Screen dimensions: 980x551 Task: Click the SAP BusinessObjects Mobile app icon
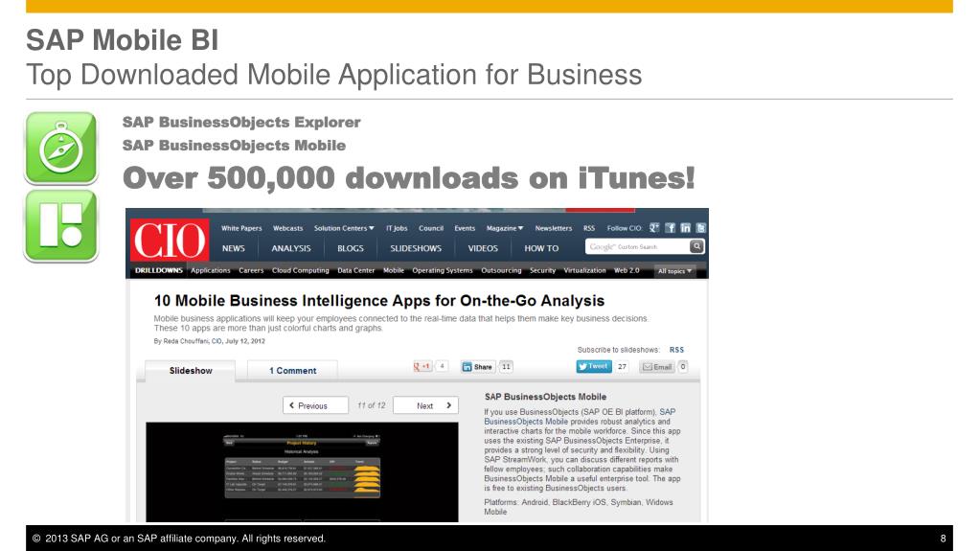pos(61,226)
